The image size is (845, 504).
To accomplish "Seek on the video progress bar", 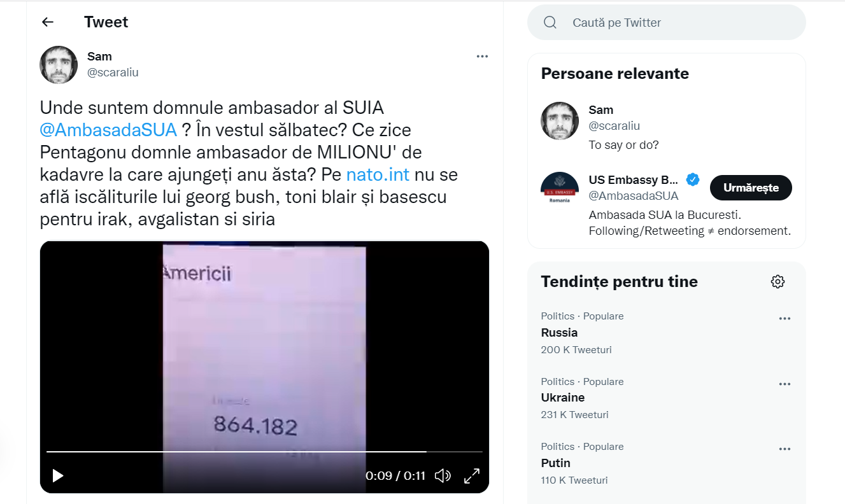I will [x=264, y=451].
